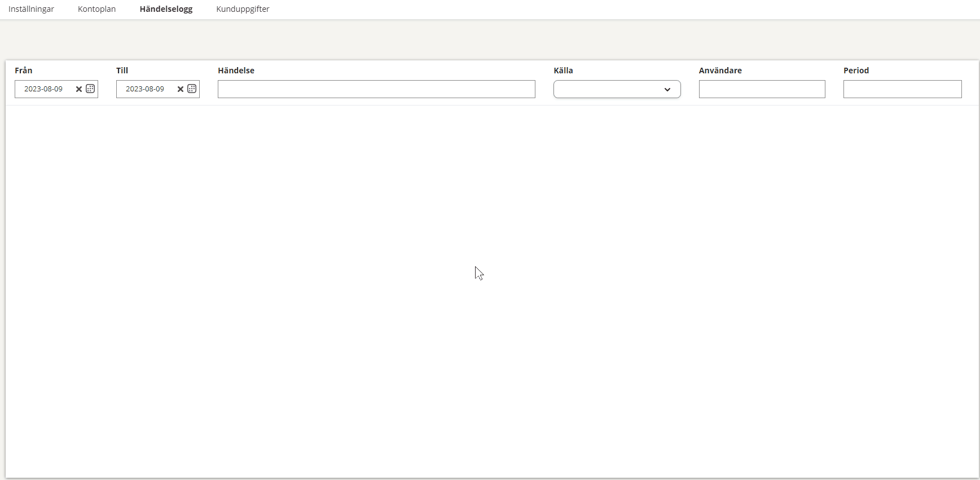980x480 pixels.
Task: Click the Från column label
Action: (24, 71)
